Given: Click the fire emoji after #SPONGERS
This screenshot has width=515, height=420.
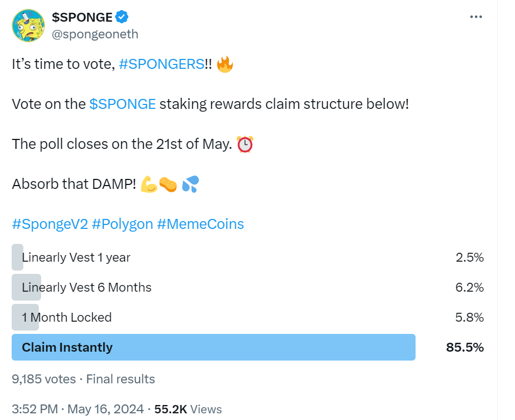Looking at the screenshot, I should 225,64.
